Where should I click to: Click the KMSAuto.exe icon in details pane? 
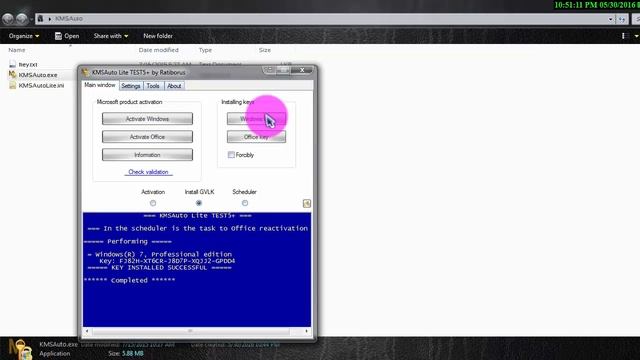pyautogui.click(x=20, y=349)
